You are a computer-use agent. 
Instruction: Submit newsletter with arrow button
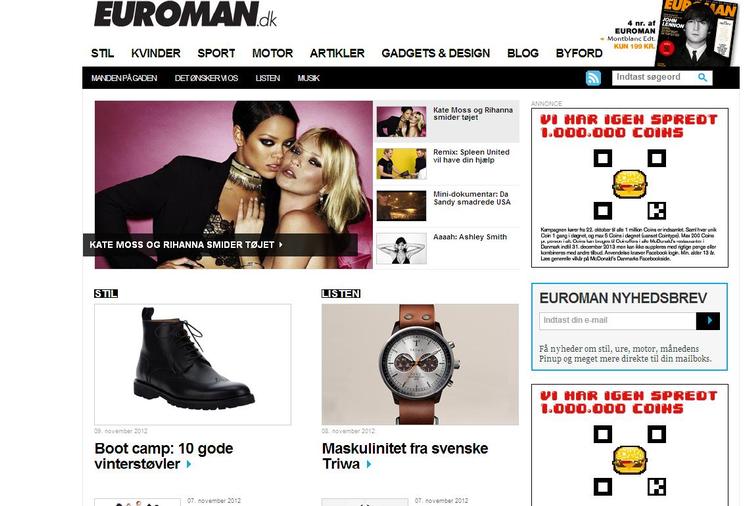pos(708,321)
